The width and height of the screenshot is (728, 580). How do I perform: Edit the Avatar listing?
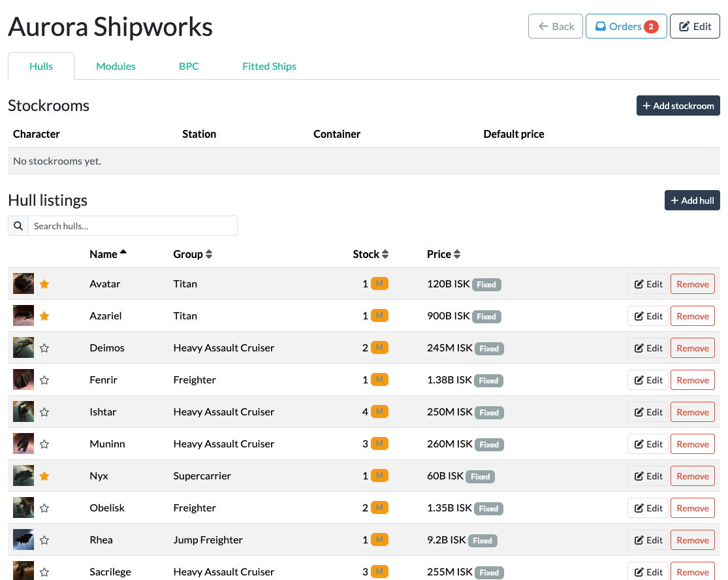coord(648,284)
